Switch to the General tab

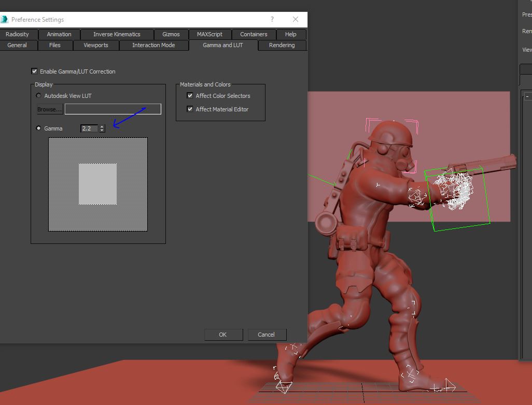17,45
